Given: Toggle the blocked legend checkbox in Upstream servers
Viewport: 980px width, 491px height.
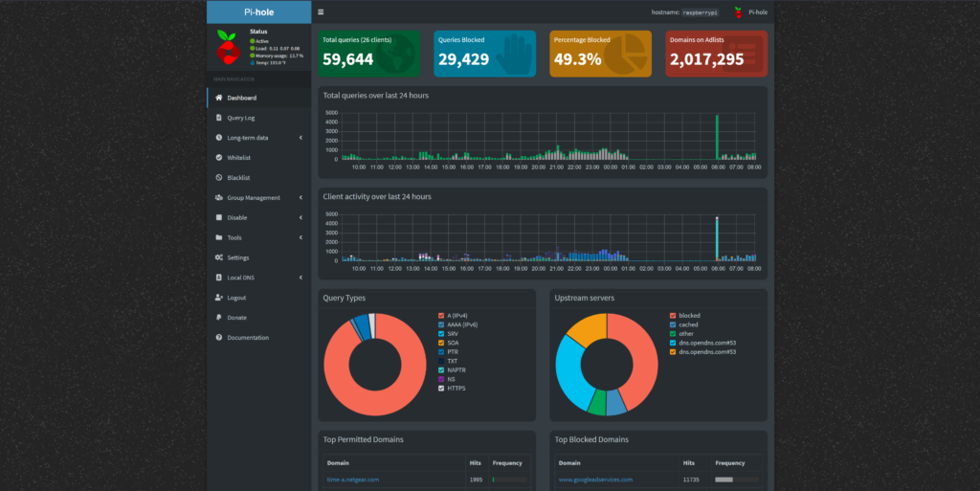Looking at the screenshot, I should 673,316.
